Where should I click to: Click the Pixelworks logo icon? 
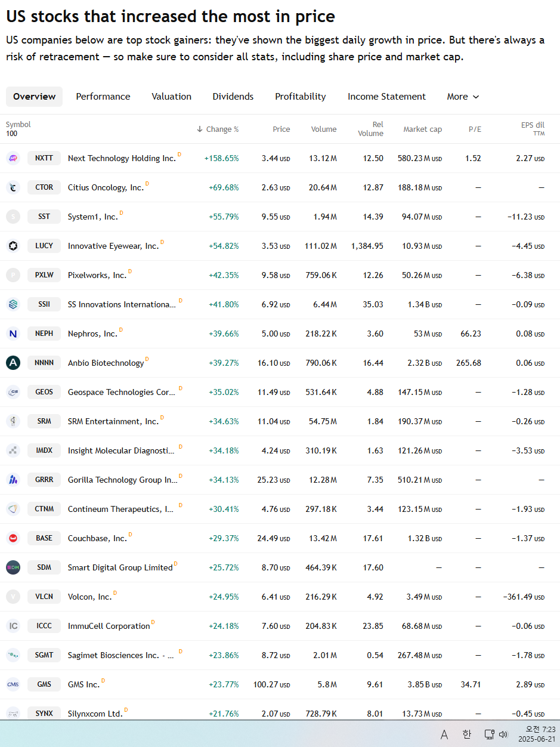(13, 275)
